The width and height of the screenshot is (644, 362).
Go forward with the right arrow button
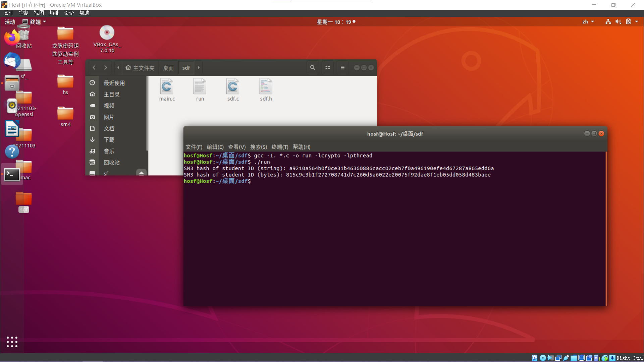click(106, 68)
